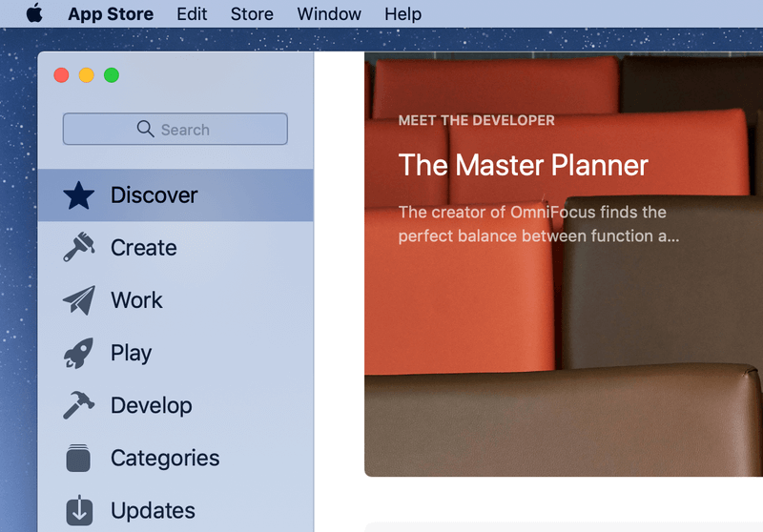This screenshot has width=763, height=532.
Task: Open the Apple menu
Action: click(34, 13)
